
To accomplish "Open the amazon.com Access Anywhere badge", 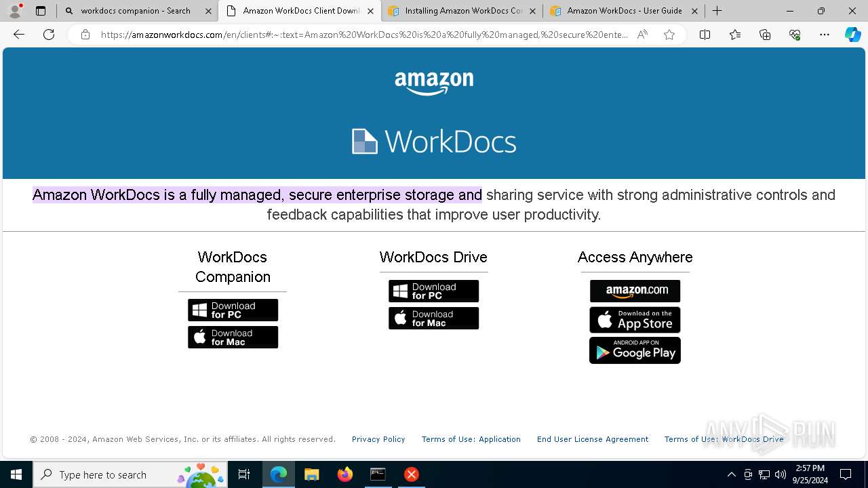I will (635, 291).
